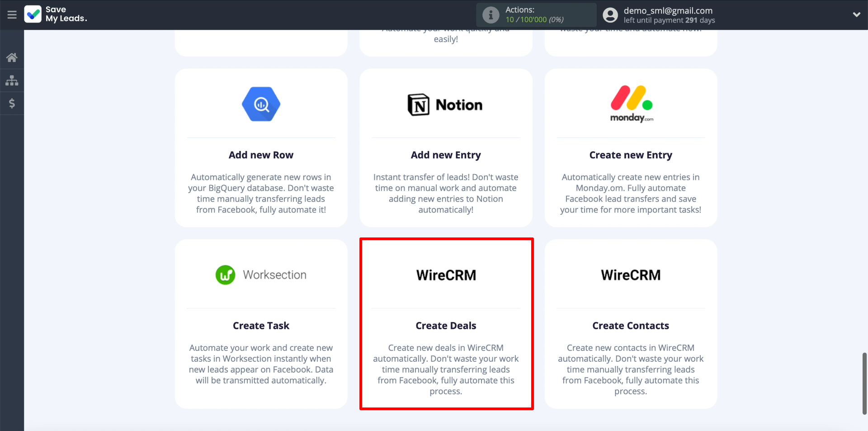The height and width of the screenshot is (431, 868).
Task: Select the Create new Entry card title
Action: pyautogui.click(x=631, y=155)
